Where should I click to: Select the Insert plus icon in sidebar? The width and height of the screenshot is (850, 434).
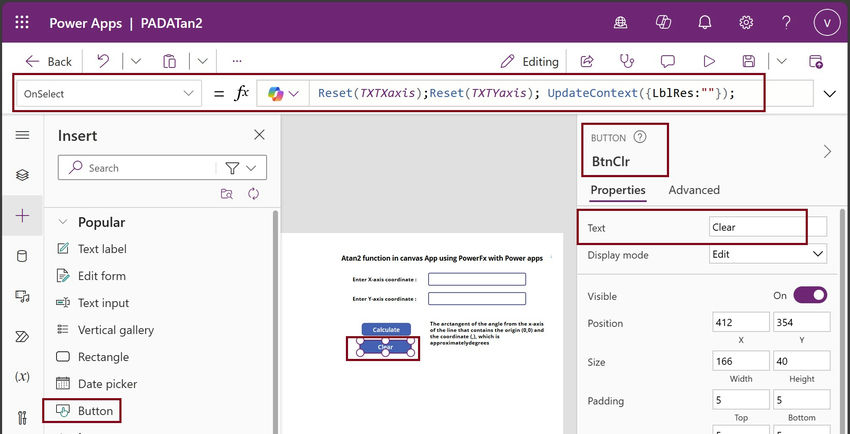tap(22, 216)
